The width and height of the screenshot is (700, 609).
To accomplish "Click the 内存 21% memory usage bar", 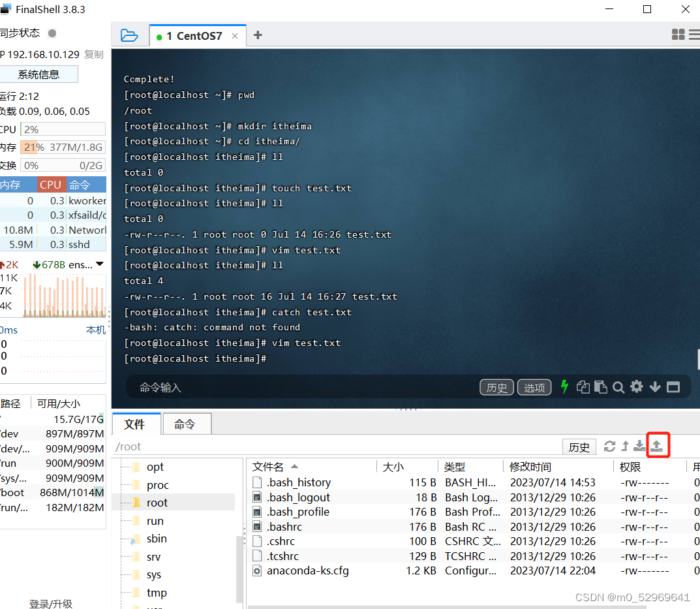I will coord(63,148).
